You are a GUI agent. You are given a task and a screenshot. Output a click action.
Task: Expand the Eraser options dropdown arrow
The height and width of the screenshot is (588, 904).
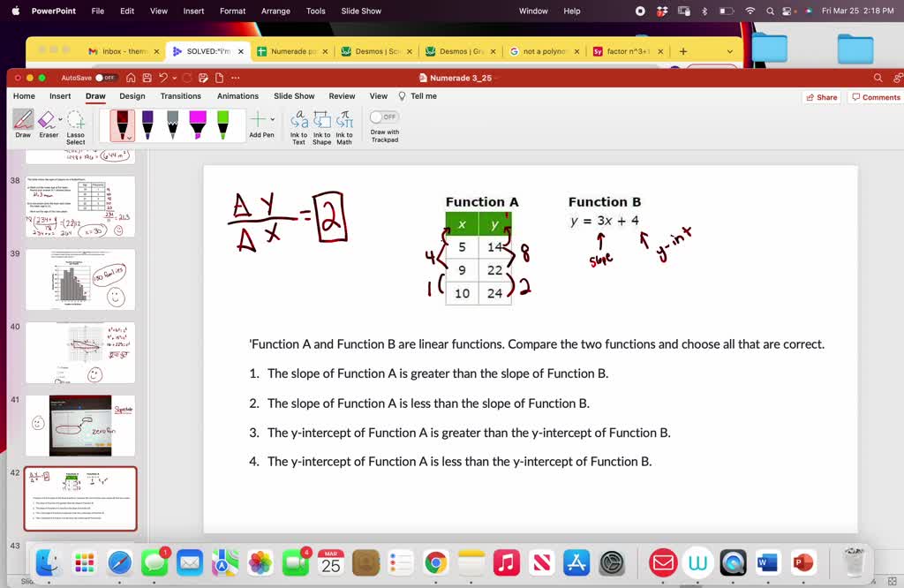[59, 119]
